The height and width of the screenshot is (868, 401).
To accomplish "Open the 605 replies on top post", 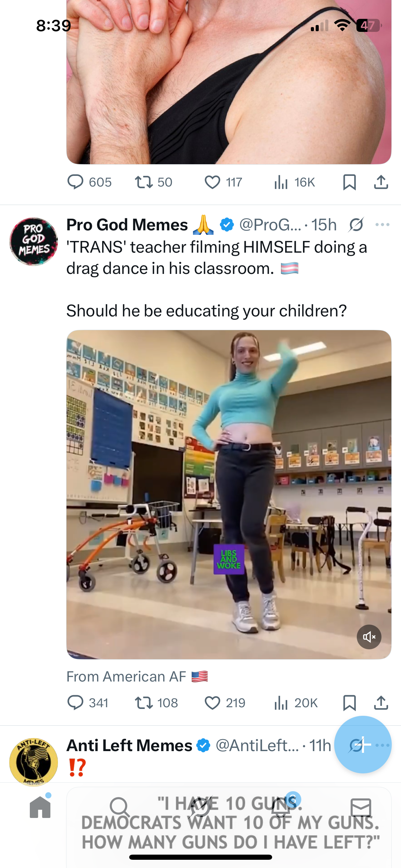I will pos(89,182).
